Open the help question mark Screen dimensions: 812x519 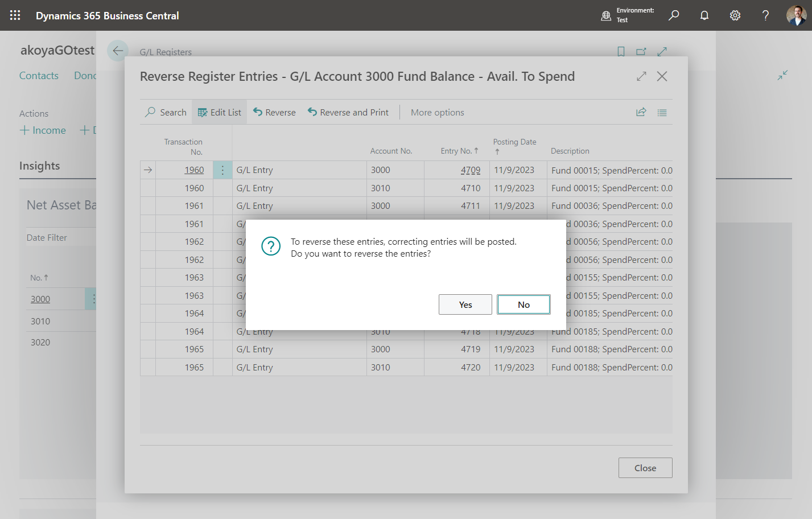pyautogui.click(x=766, y=15)
